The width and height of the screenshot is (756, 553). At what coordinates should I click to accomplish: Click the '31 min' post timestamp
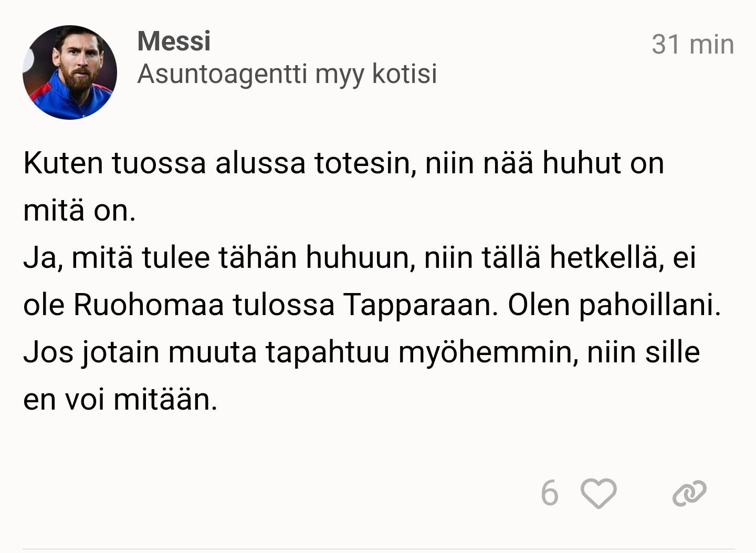coord(692,44)
